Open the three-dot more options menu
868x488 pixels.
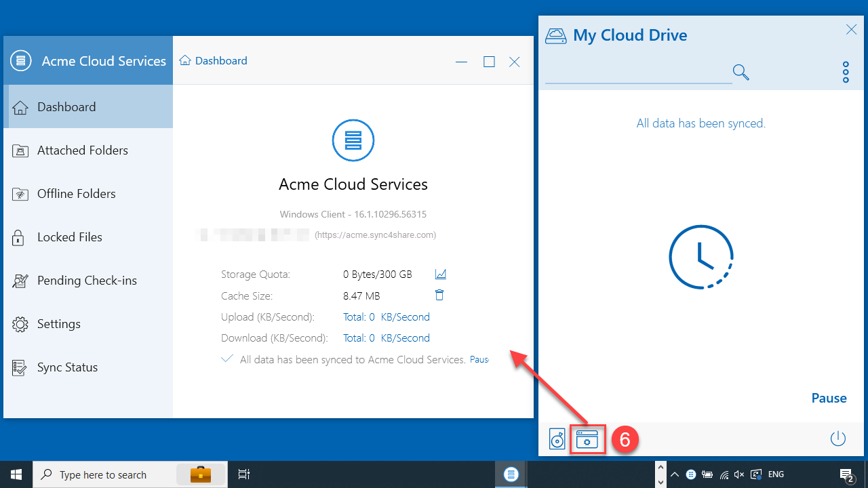pyautogui.click(x=846, y=72)
